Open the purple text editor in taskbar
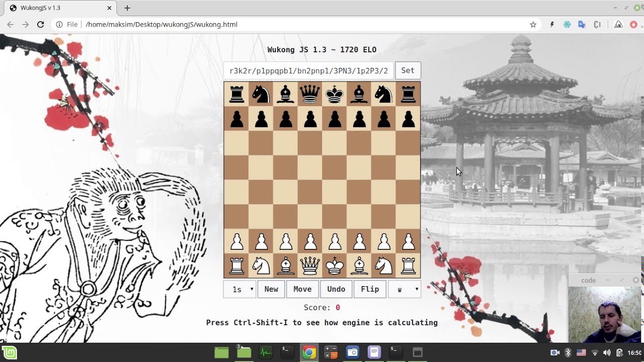 pos(374,352)
